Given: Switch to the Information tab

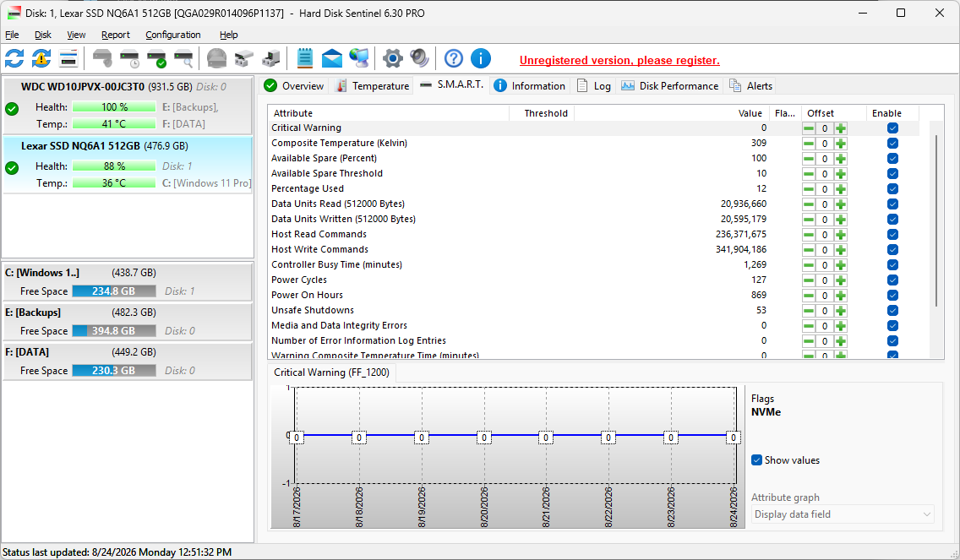Looking at the screenshot, I should [530, 85].
